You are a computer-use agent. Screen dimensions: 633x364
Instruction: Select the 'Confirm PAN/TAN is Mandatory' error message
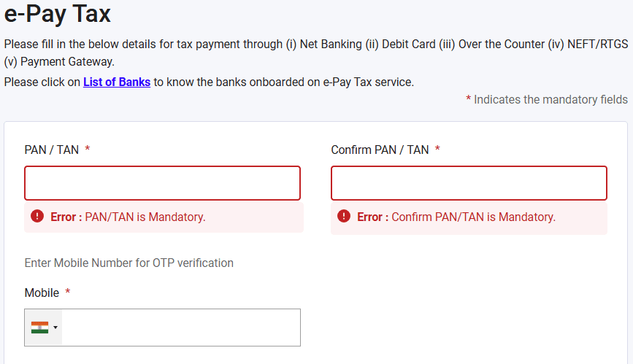pos(456,217)
